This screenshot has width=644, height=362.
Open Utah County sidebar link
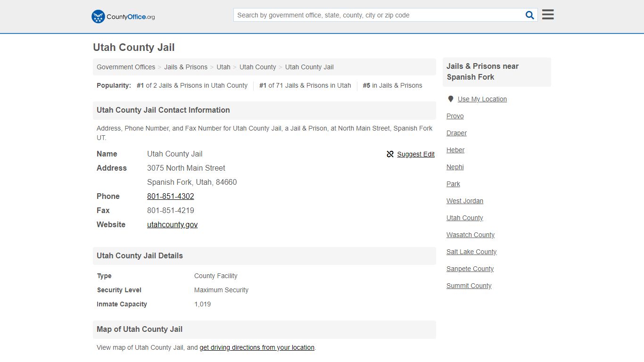pyautogui.click(x=465, y=218)
